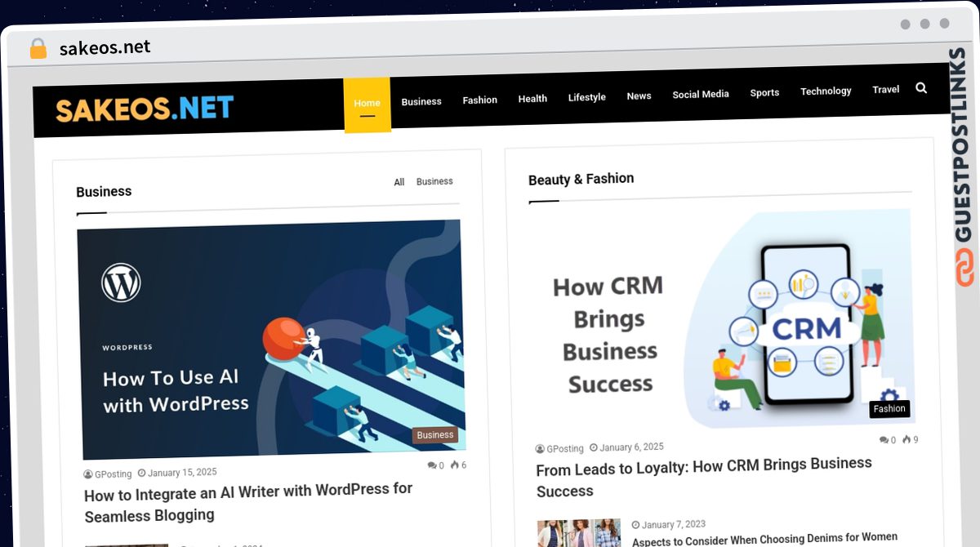980x547 pixels.
Task: Open Aspects to Consider When Choosing Denims article
Action: (x=764, y=539)
